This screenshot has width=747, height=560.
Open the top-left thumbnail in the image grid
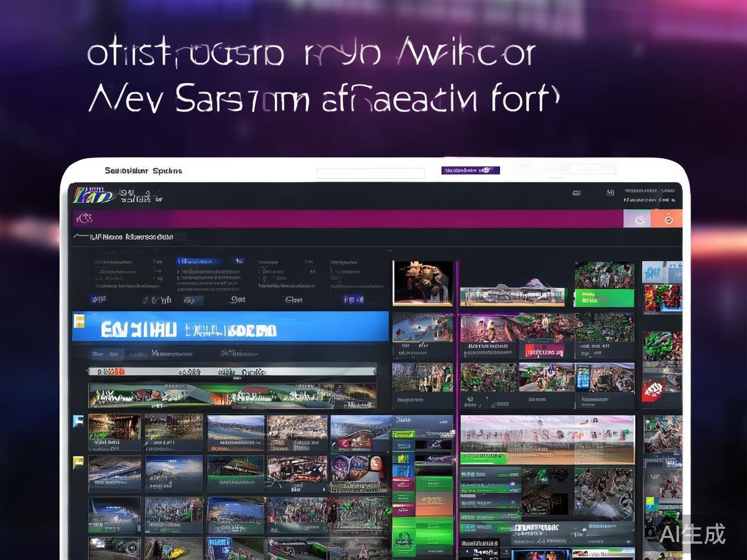coord(114,429)
